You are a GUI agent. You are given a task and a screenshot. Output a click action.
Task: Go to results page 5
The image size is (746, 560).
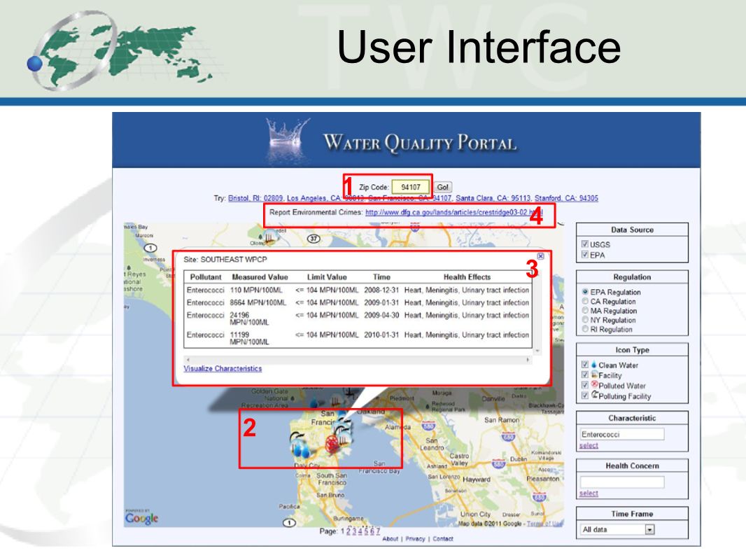click(x=366, y=531)
